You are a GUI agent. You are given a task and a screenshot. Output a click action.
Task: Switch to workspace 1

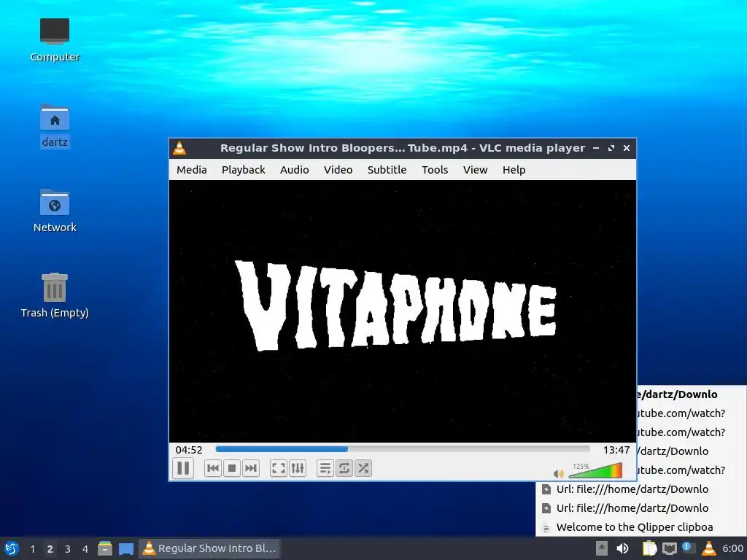[x=32, y=549]
